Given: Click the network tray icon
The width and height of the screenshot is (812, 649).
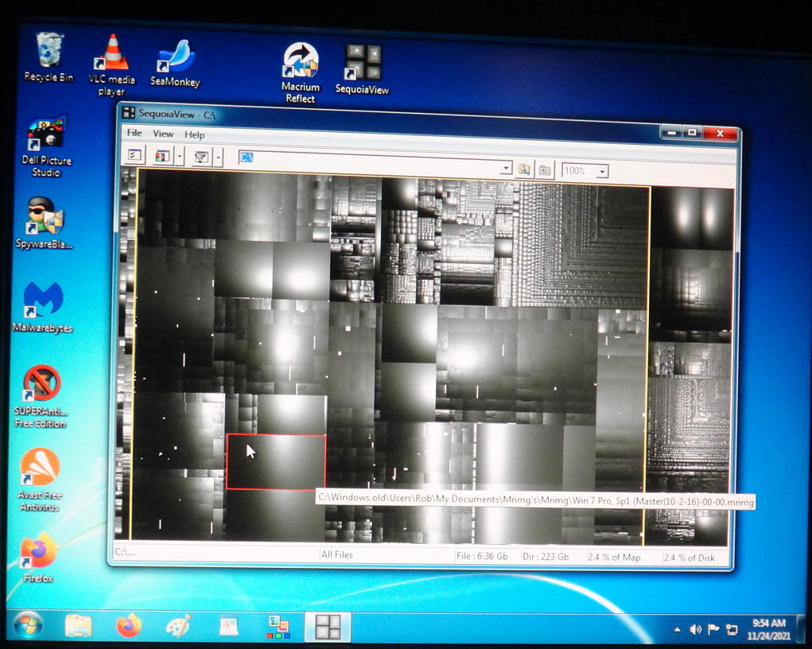Looking at the screenshot, I should pos(732,630).
